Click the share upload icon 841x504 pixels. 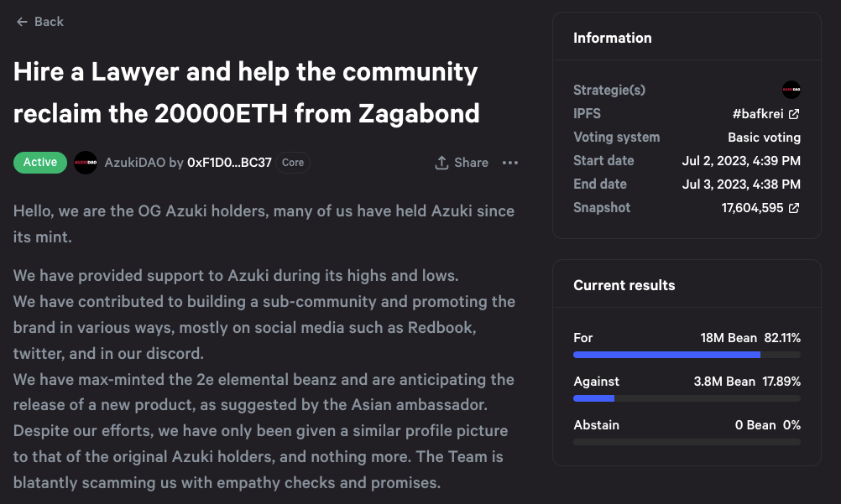pyautogui.click(x=441, y=163)
